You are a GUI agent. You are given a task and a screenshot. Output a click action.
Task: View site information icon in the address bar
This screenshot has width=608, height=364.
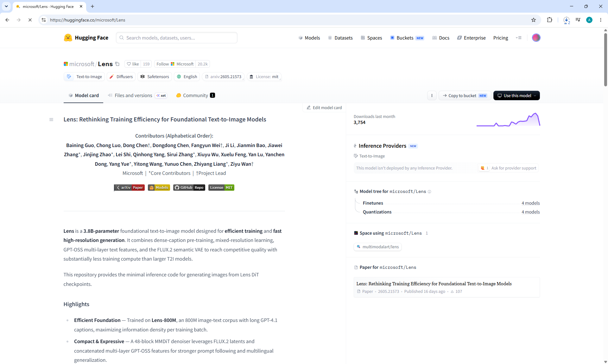[44, 20]
